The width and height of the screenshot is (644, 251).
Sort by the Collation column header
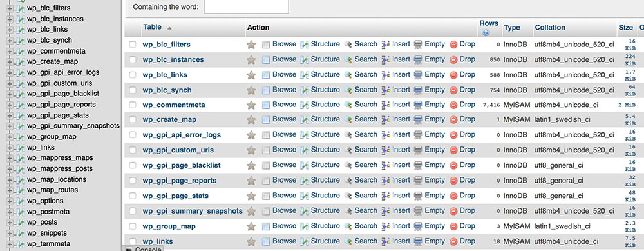point(550,28)
